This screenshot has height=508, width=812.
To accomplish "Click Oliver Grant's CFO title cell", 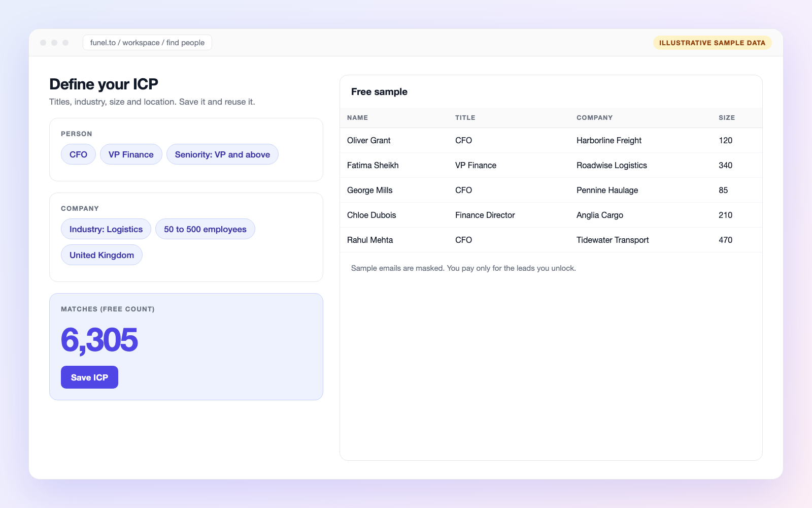I will pos(463,140).
